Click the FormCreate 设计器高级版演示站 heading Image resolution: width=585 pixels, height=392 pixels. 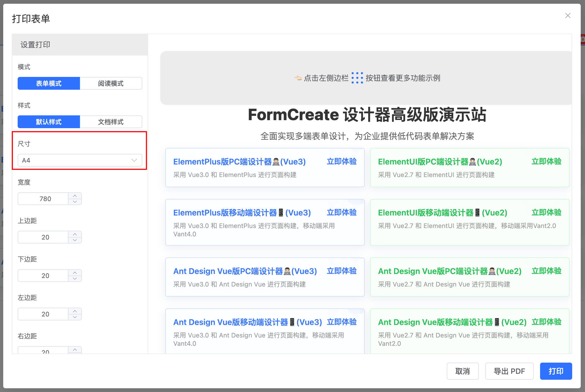tap(367, 115)
